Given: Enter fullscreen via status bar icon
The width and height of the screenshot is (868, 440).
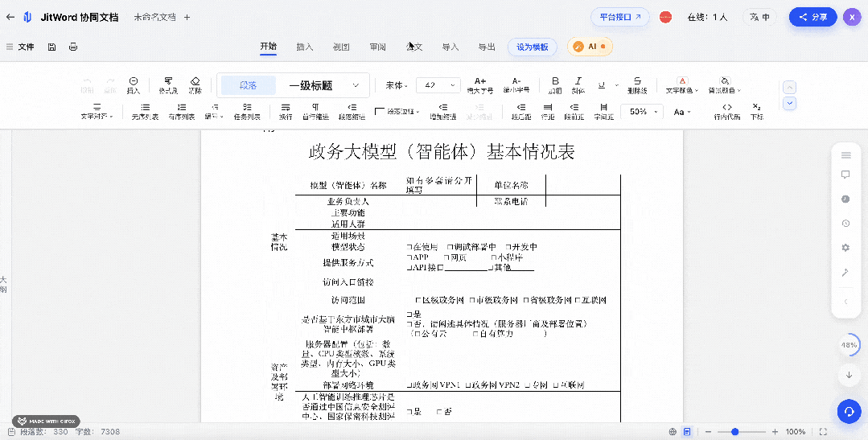Looking at the screenshot, I should tap(823, 432).
